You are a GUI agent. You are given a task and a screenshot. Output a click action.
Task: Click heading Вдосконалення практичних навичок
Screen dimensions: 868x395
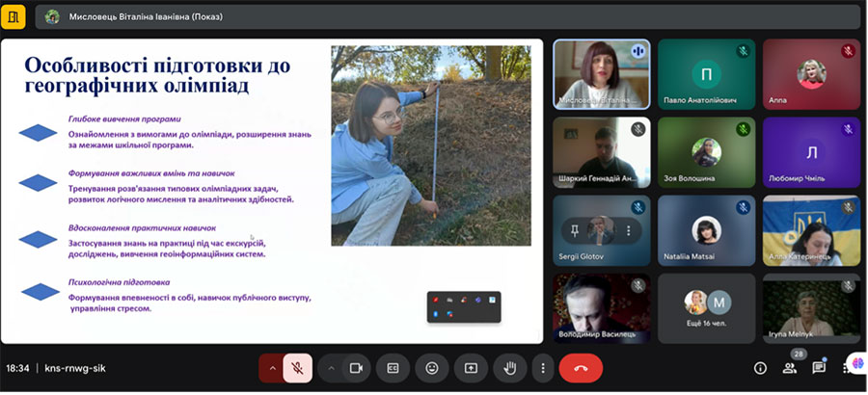[142, 227]
